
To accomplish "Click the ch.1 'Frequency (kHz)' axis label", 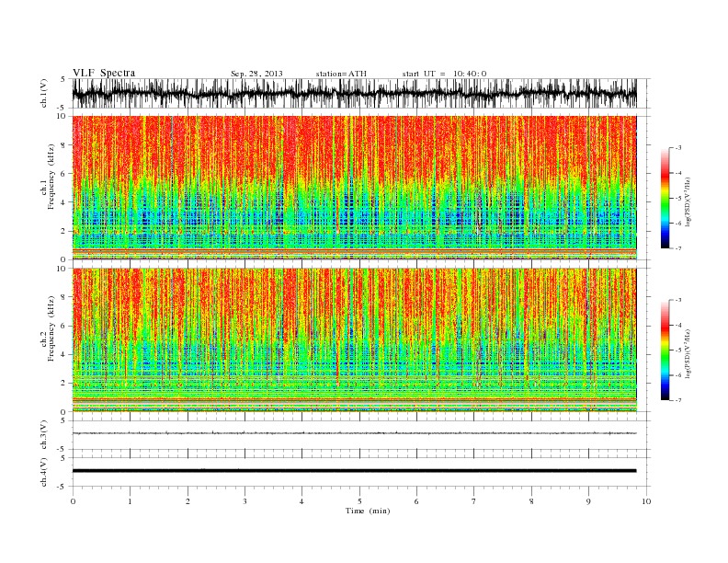I will pos(51,177).
